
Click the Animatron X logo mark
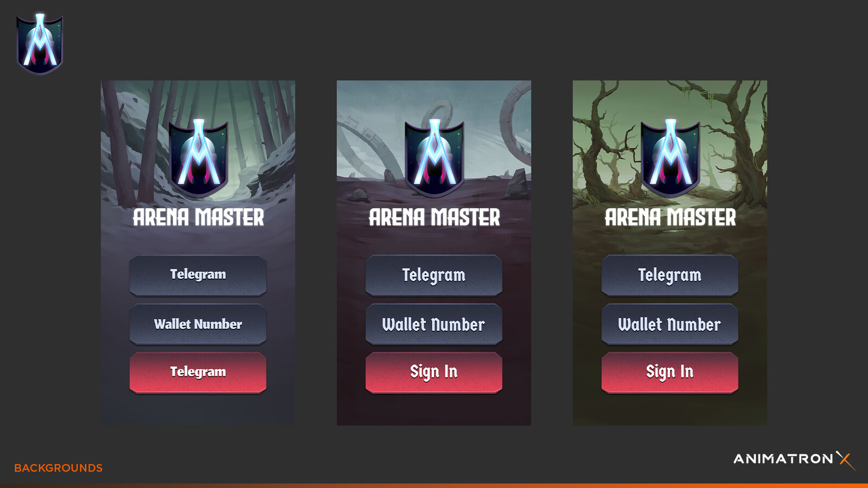846,460
